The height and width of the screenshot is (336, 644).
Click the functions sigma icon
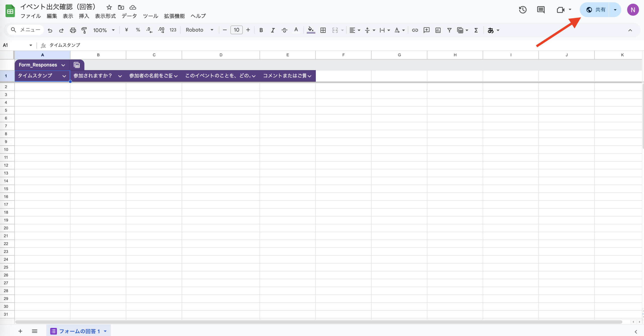[476, 30]
